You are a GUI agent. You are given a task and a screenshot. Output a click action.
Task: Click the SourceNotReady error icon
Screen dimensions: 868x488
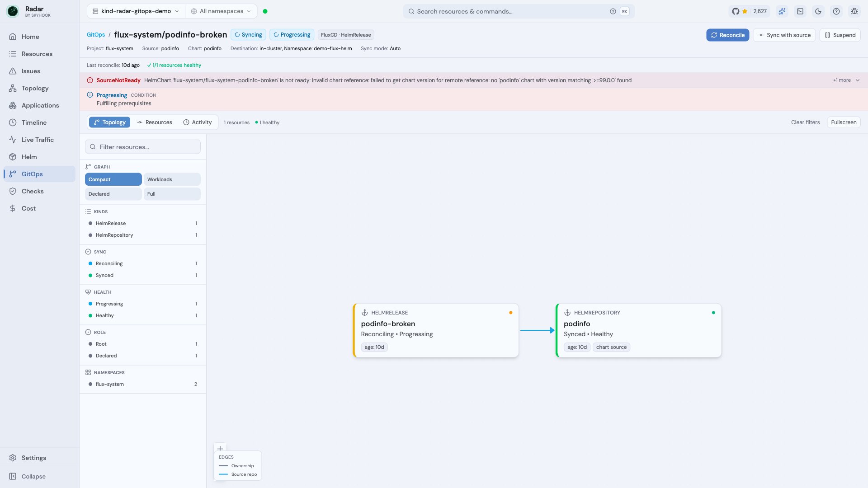tap(90, 80)
